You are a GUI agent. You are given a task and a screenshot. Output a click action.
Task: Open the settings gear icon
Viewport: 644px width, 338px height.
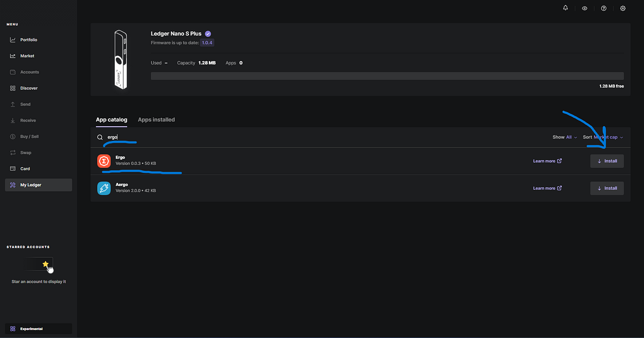pyautogui.click(x=623, y=9)
